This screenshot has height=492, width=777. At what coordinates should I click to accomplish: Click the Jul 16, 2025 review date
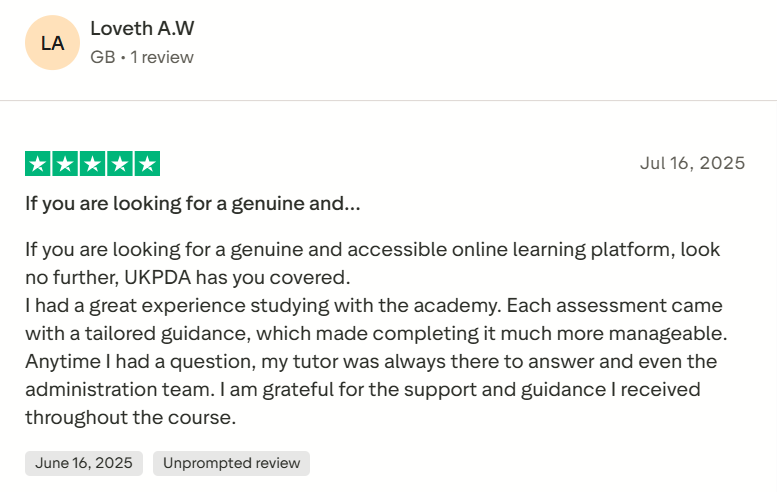pyautogui.click(x=692, y=163)
